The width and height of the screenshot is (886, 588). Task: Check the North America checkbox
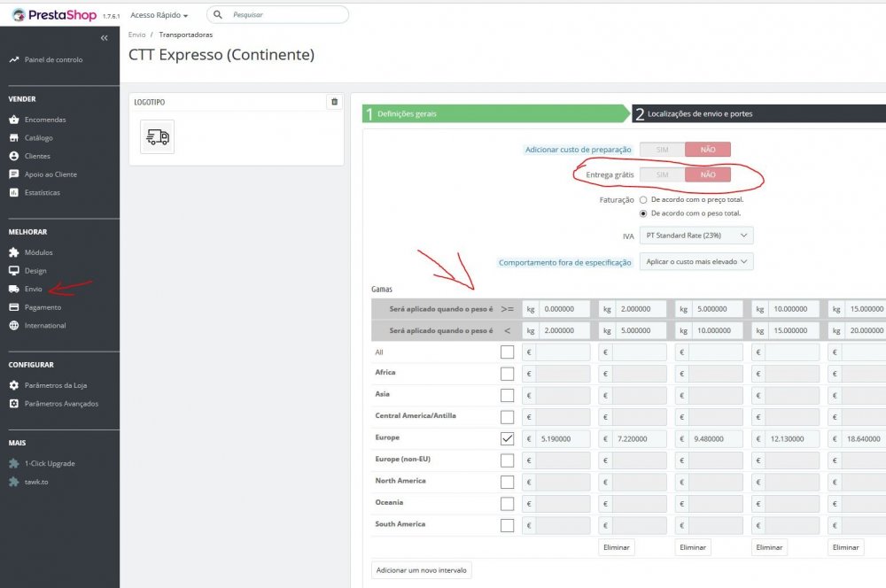click(508, 482)
